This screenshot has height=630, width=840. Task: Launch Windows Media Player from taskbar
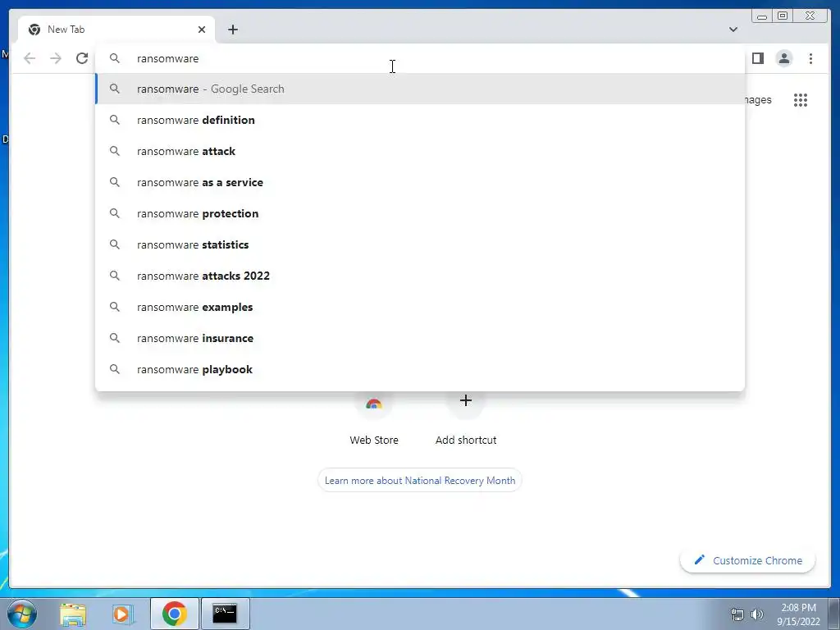coord(122,614)
